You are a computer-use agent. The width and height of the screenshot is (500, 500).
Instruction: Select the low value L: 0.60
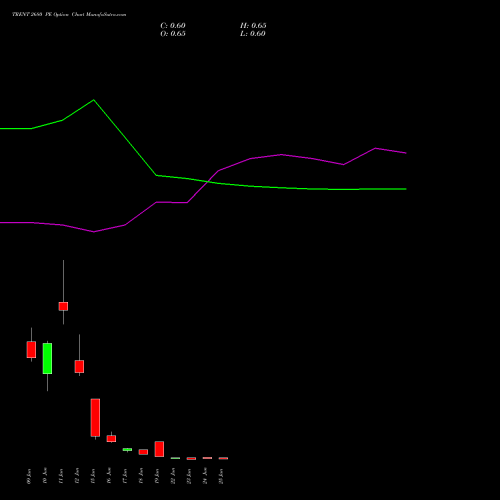pyautogui.click(x=253, y=34)
